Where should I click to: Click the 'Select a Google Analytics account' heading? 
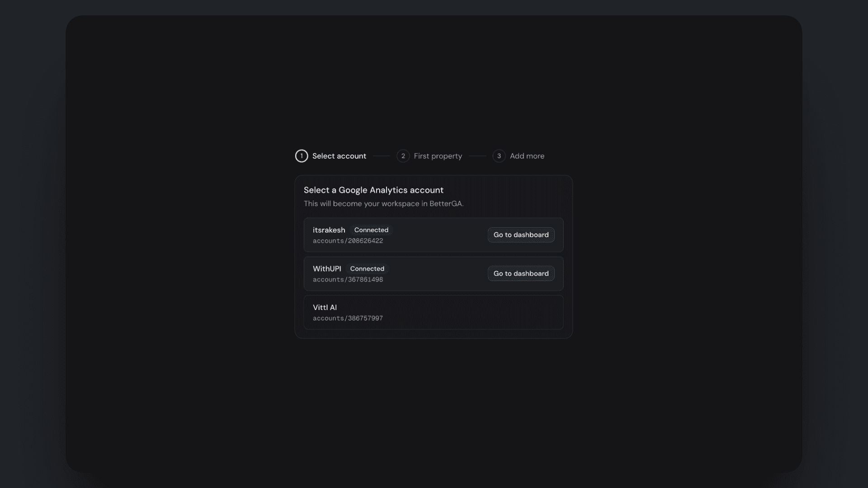[x=373, y=190]
